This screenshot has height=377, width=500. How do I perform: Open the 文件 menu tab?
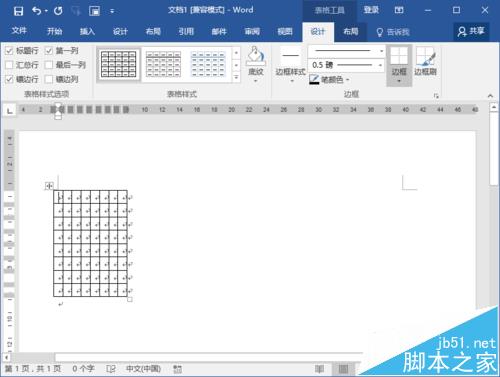[19, 31]
